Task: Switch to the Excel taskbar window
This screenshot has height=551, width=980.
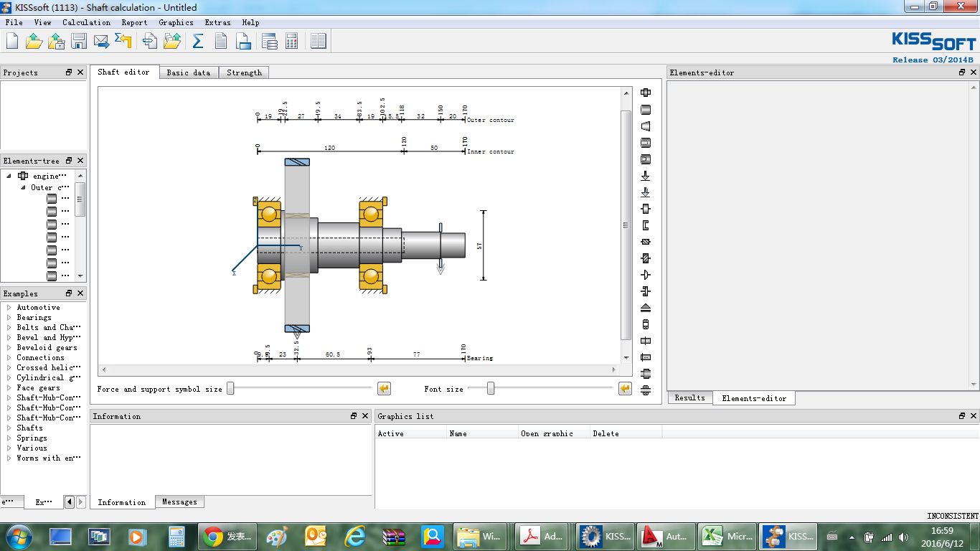Action: (727, 536)
